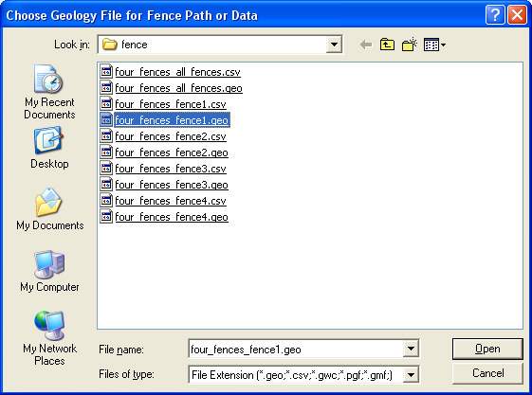Image resolution: width=532 pixels, height=395 pixels.
Task: Click the help question mark button
Action: (x=495, y=15)
